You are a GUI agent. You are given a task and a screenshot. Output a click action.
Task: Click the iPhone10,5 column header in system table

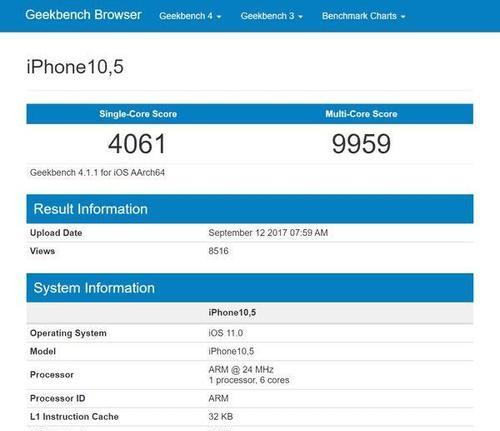(232, 313)
